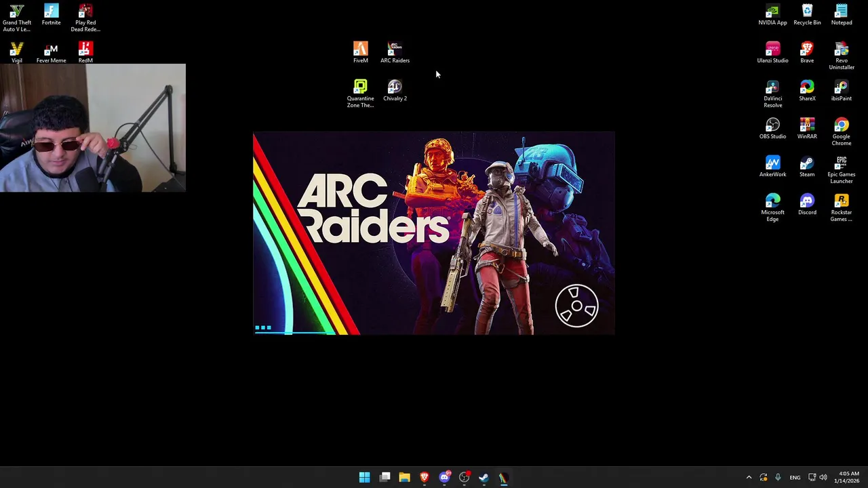
Task: Open the ENG language switcher
Action: click(x=795, y=477)
